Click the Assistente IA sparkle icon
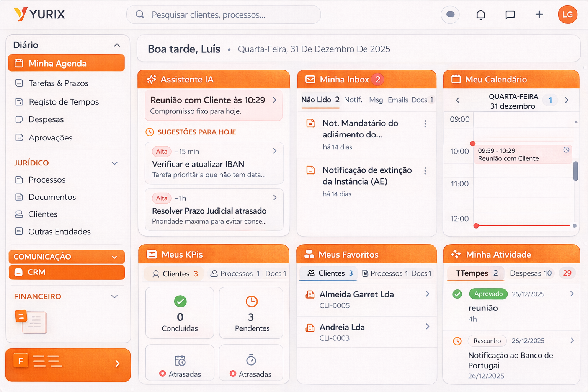 click(152, 79)
